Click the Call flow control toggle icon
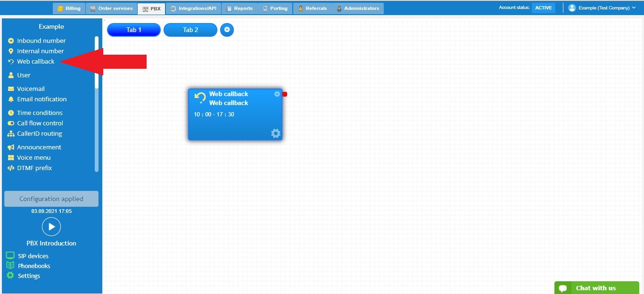Viewport: 644px width, 294px height. (x=11, y=123)
